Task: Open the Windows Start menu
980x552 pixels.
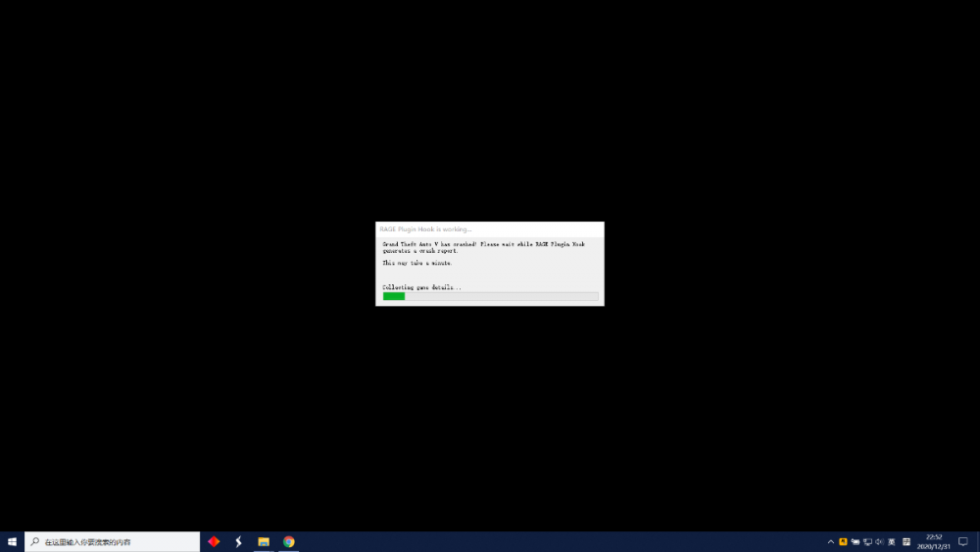Action: coord(12,541)
